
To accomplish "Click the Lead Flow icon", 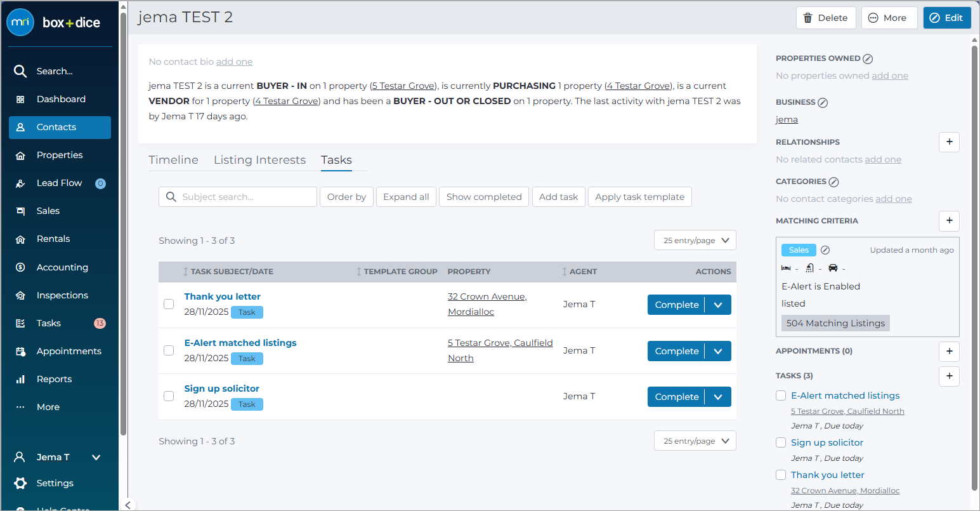I will tap(20, 183).
